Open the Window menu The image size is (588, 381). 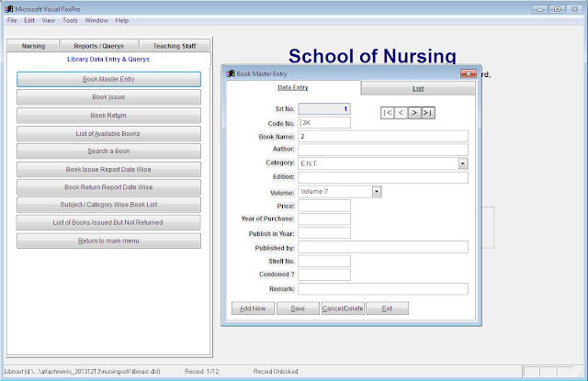(x=96, y=20)
